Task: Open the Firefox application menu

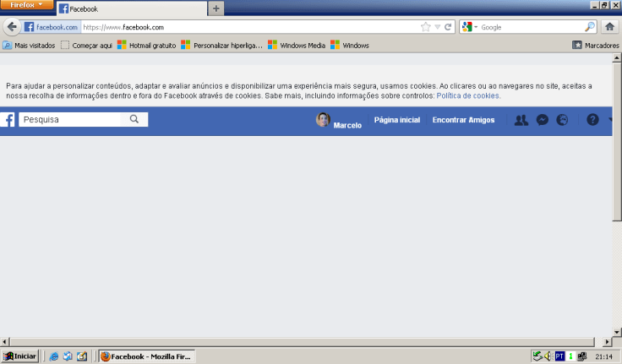Action: [27, 5]
